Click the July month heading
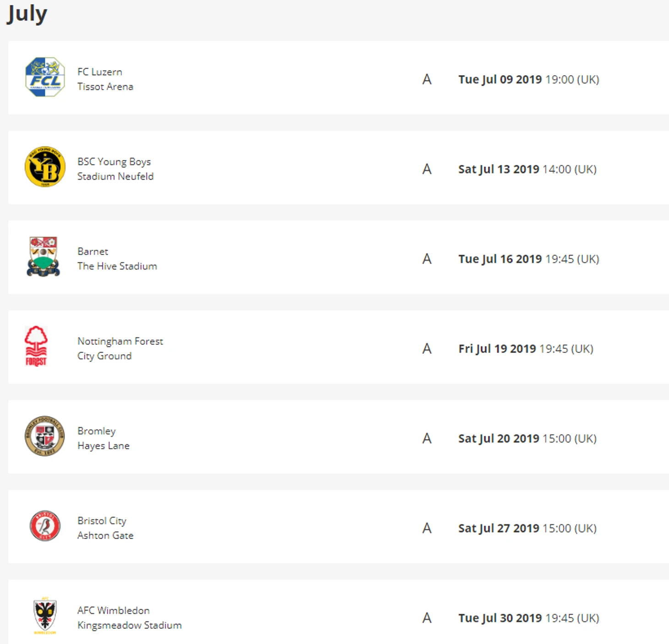 27,14
